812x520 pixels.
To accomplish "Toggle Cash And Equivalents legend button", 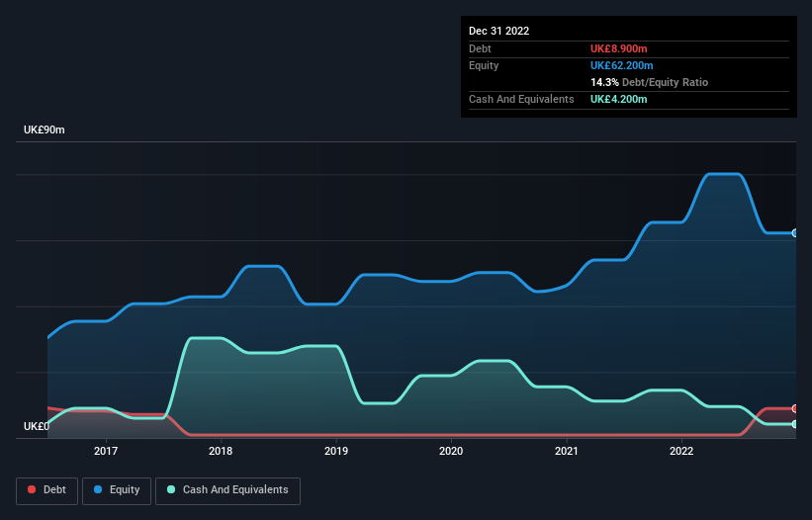I will (227, 490).
